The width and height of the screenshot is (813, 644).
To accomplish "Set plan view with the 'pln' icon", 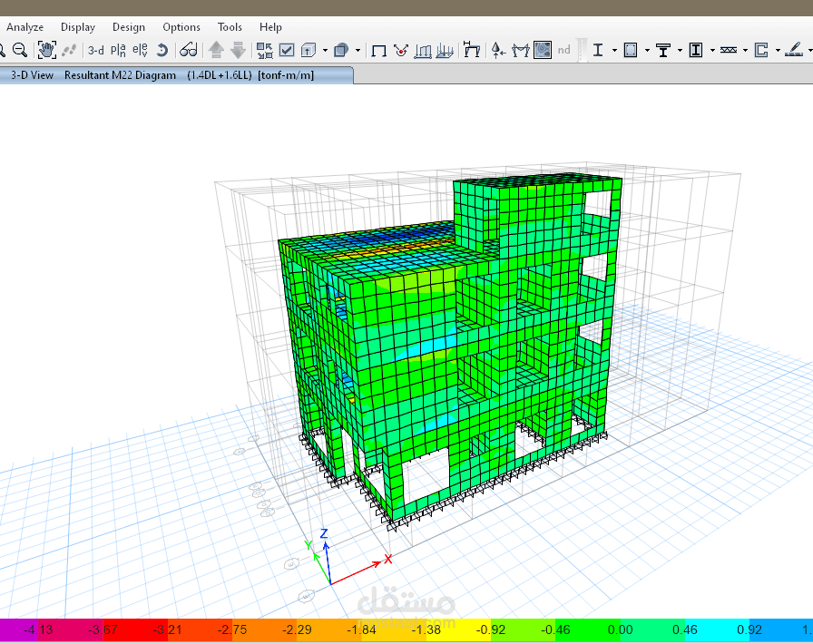I will [118, 50].
